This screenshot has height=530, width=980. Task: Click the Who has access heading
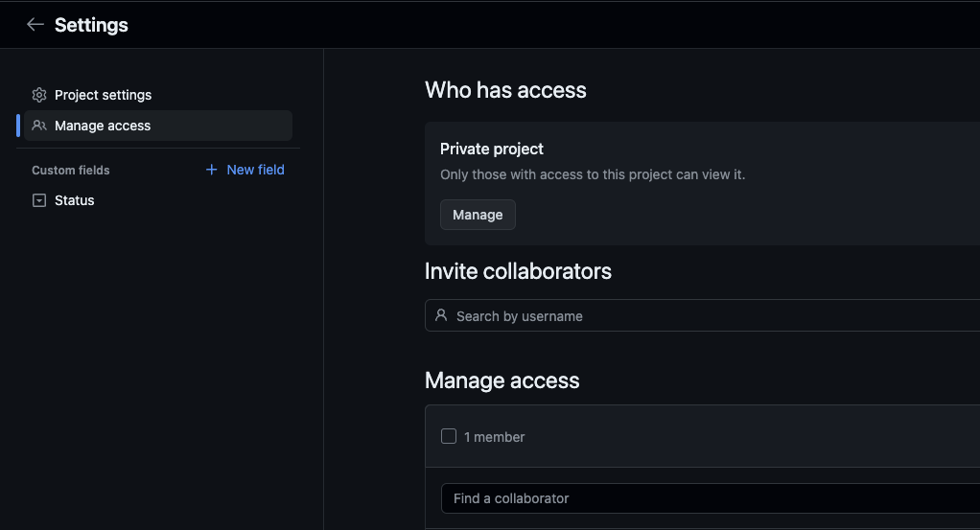click(x=505, y=90)
